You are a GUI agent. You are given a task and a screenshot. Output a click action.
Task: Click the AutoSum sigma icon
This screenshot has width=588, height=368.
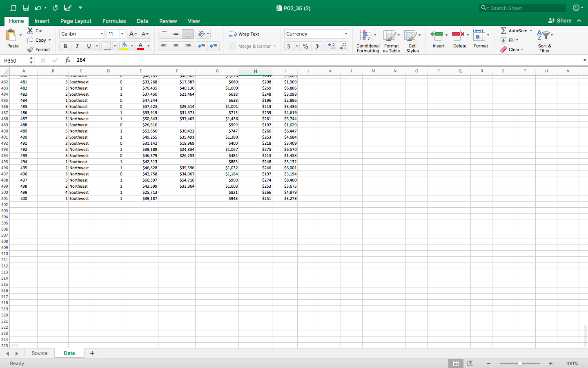504,31
